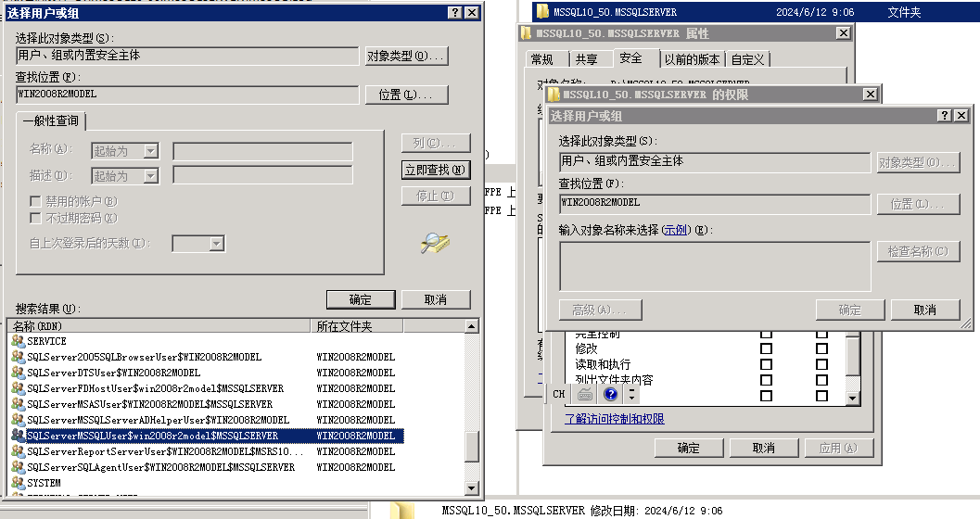Image resolution: width=980 pixels, height=519 pixels.
Task: Click the search results scrollbar thumb
Action: coord(472,446)
